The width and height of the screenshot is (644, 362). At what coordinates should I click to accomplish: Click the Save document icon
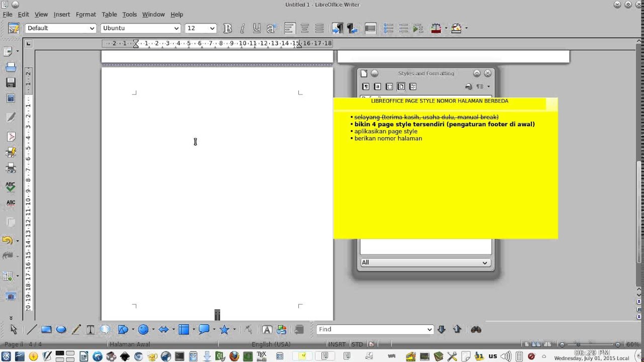[x=11, y=82]
